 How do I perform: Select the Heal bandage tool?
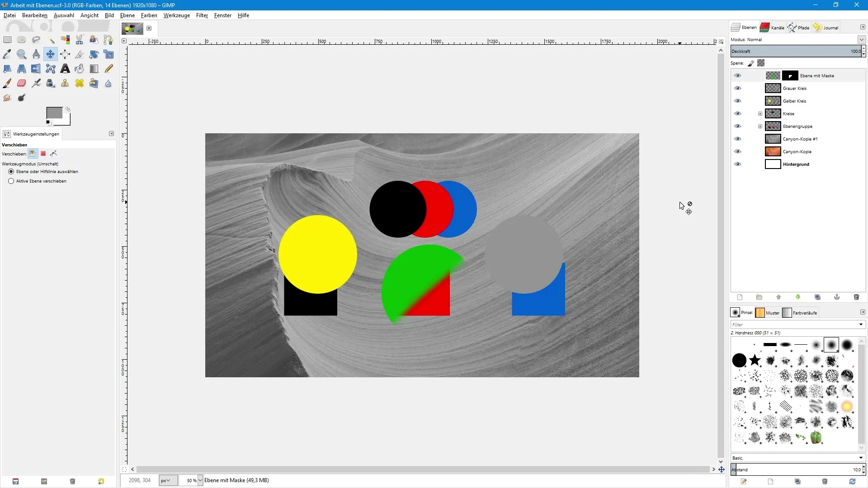(80, 83)
